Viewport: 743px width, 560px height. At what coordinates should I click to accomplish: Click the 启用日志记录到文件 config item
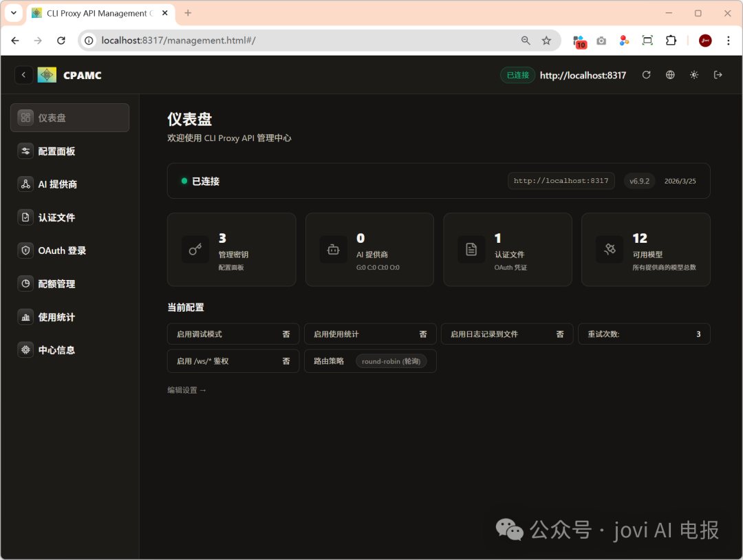pyautogui.click(x=507, y=334)
